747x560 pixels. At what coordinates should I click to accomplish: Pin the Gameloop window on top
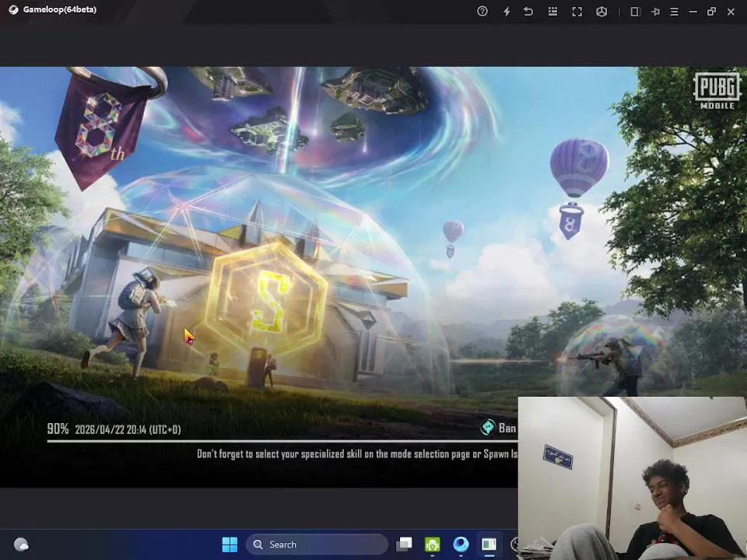coord(655,12)
